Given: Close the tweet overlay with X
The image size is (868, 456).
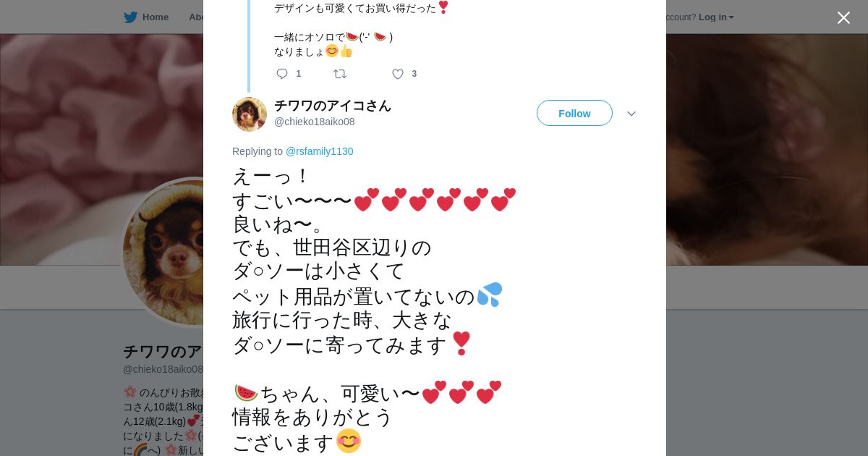Looking at the screenshot, I should [x=843, y=17].
